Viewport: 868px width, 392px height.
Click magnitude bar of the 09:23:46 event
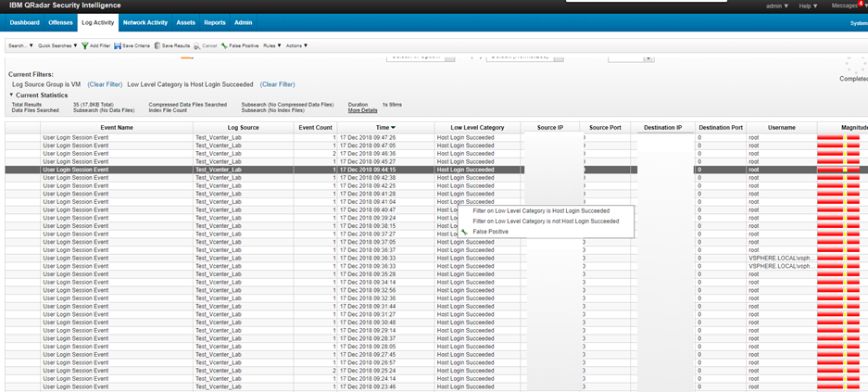pos(838,386)
